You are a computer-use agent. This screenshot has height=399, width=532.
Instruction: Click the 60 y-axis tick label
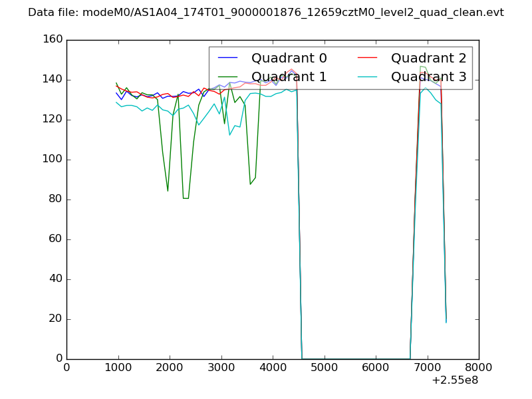(x=57, y=239)
